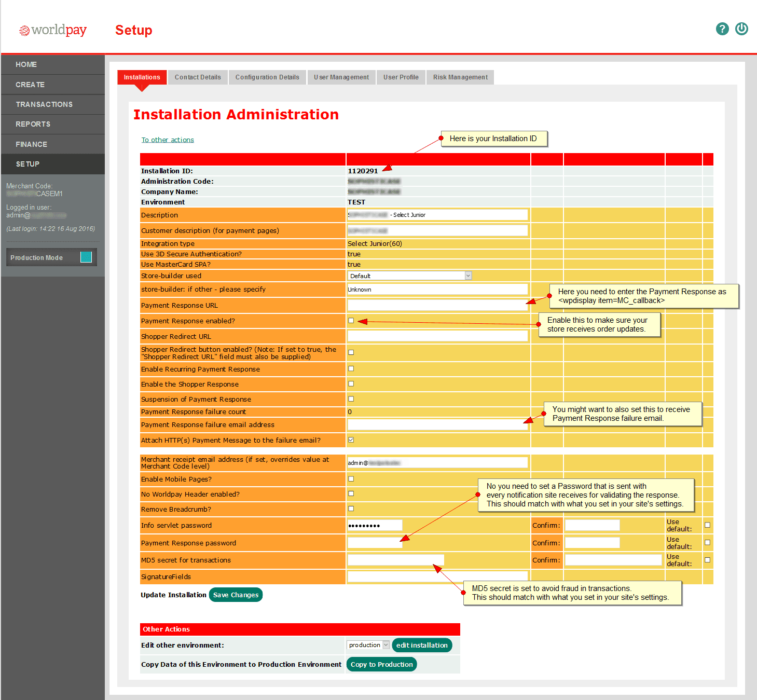Click the power logout icon

pyautogui.click(x=742, y=29)
